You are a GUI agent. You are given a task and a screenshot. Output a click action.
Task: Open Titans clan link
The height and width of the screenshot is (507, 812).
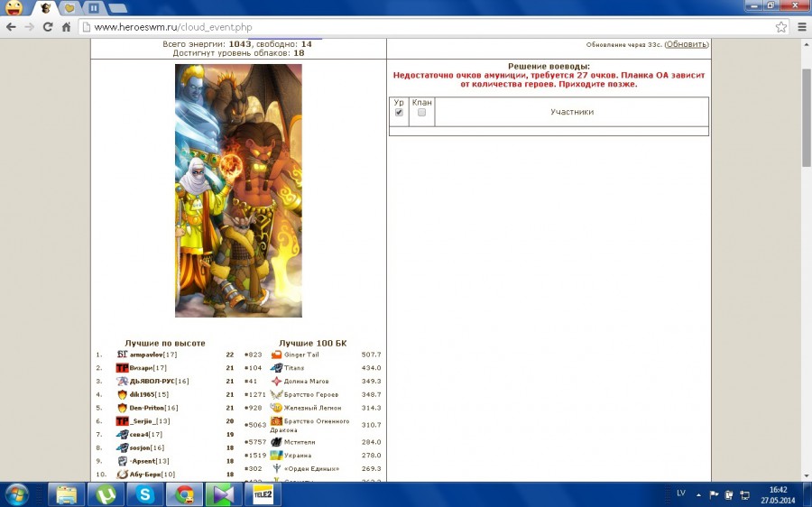tap(294, 368)
